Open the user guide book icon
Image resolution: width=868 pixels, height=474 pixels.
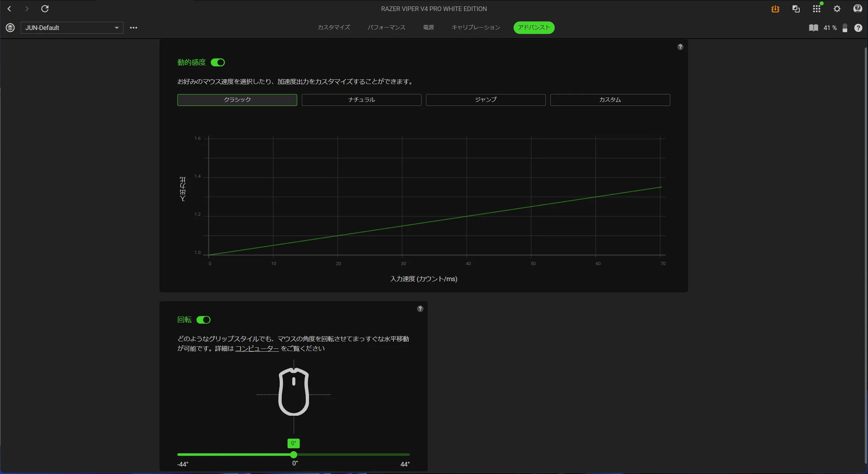(813, 28)
